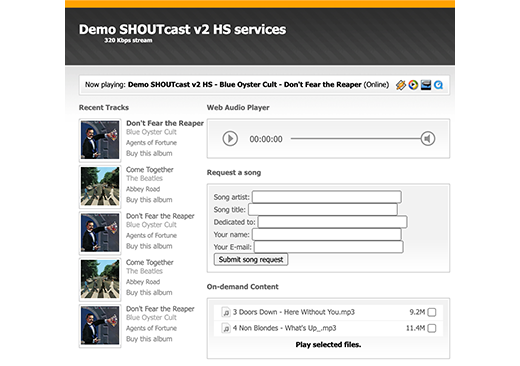
Task: Click 'Demo SHOUTcast v2 HS services' page title
Action: (182, 29)
